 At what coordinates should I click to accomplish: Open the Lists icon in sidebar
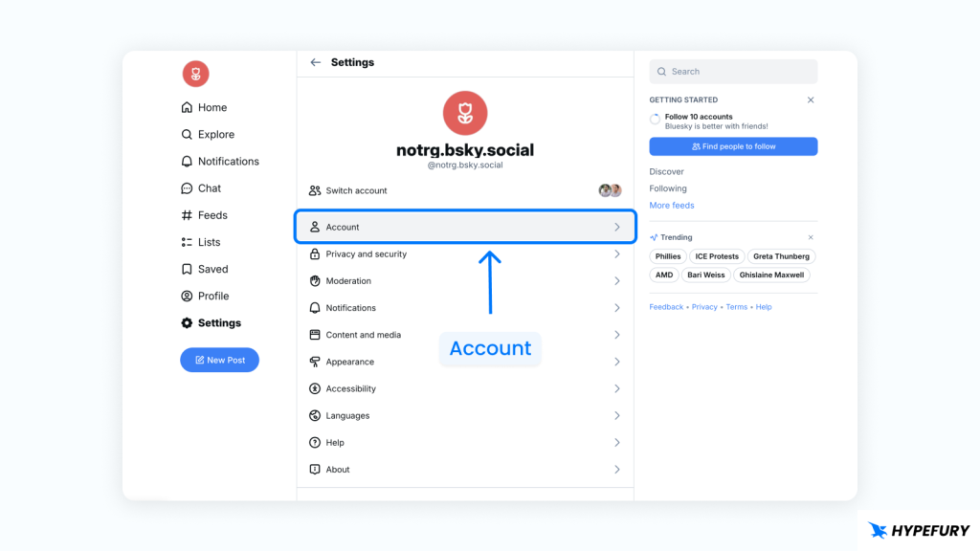(x=188, y=242)
